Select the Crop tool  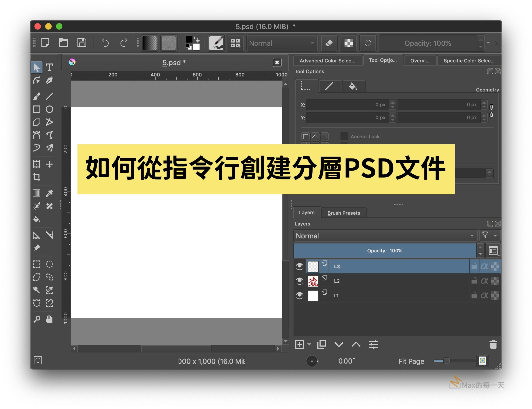[x=37, y=177]
